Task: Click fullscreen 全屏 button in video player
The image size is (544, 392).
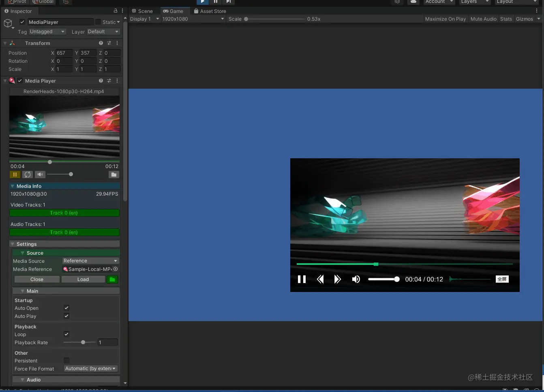Action: (502, 279)
